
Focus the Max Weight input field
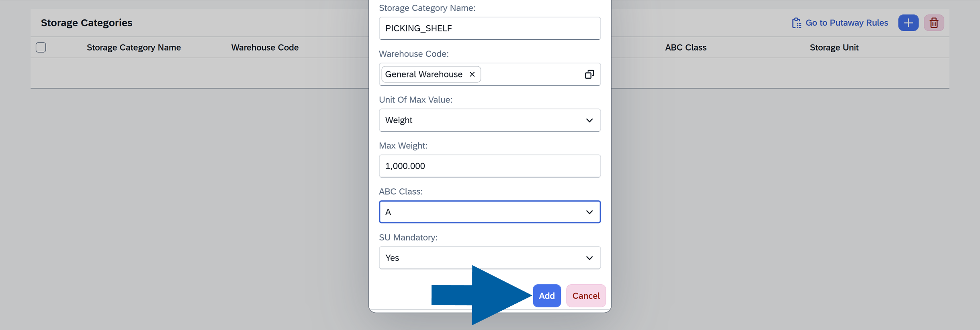pos(489,166)
